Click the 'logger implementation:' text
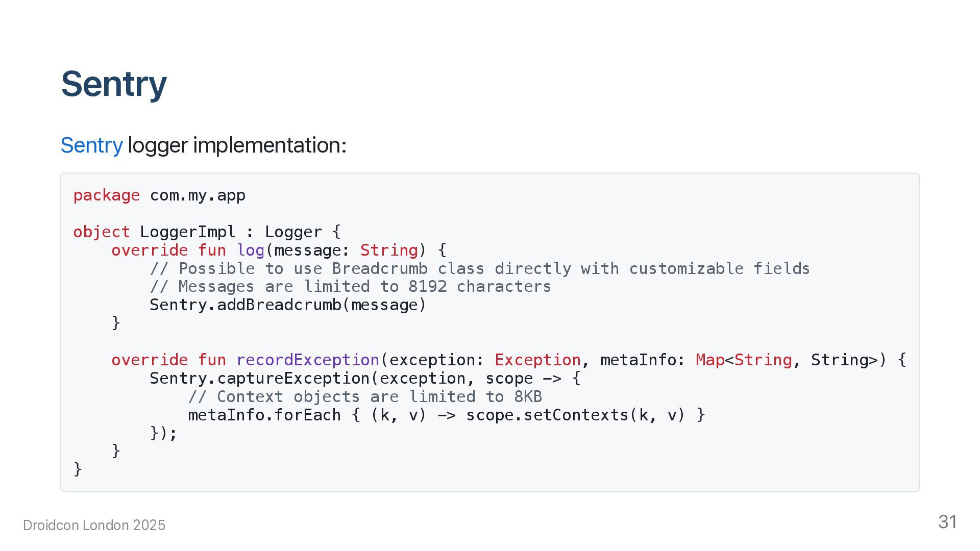 point(237,145)
